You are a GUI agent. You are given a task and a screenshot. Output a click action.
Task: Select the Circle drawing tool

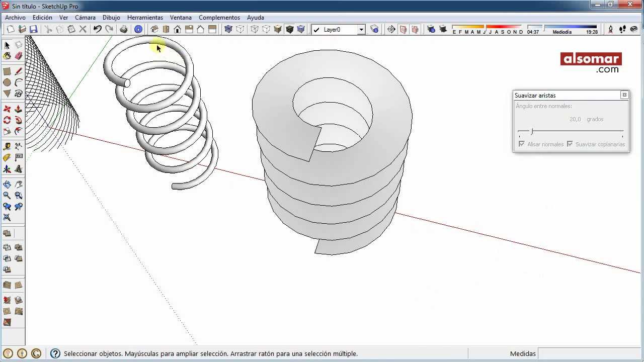7,82
